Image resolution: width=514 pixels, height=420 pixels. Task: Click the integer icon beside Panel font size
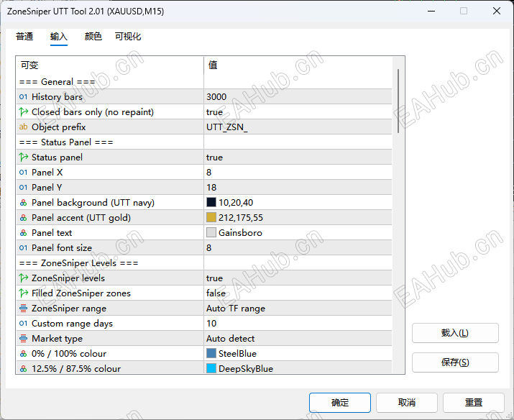pyautogui.click(x=23, y=247)
